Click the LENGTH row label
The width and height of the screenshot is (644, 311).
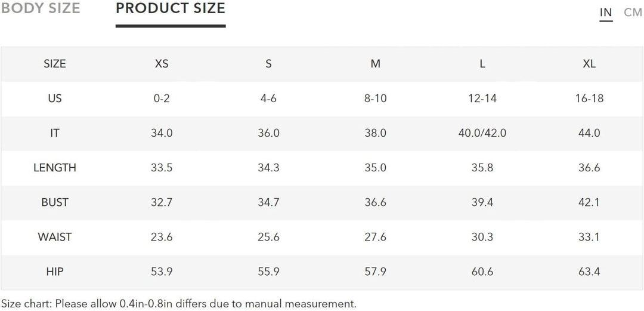click(55, 168)
